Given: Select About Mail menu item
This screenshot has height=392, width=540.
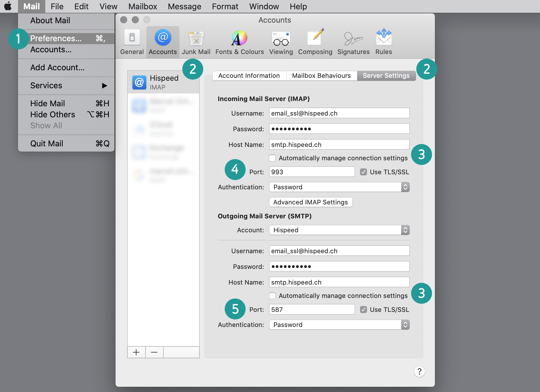Looking at the screenshot, I should (66, 20).
